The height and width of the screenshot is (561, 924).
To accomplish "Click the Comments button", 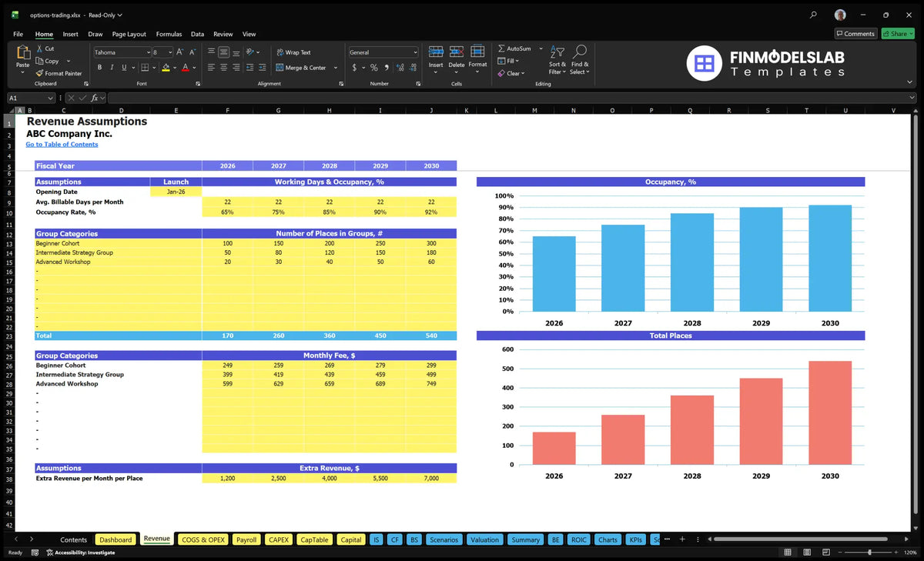I will (x=855, y=33).
